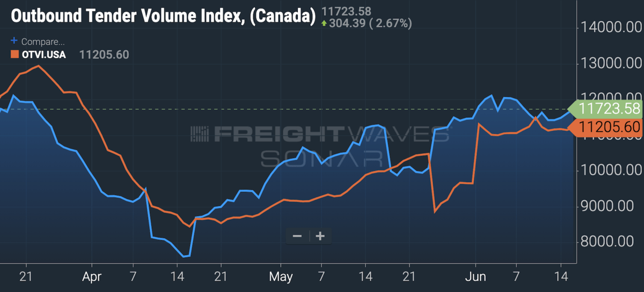Click the OTVI.USA legend label
This screenshot has height=292, width=644.
pyautogui.click(x=44, y=54)
